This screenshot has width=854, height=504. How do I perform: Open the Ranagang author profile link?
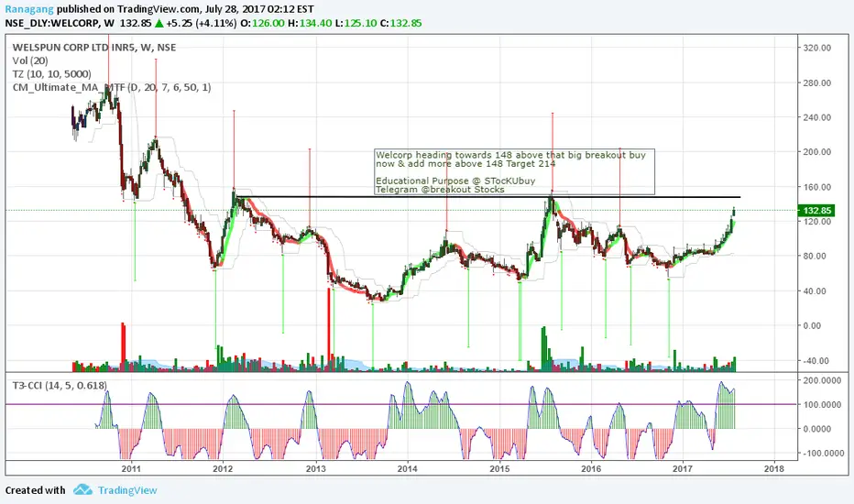(x=29, y=9)
